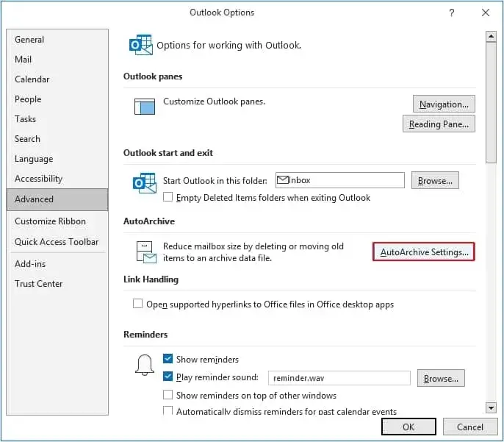Click OK to confirm options

pos(408,427)
